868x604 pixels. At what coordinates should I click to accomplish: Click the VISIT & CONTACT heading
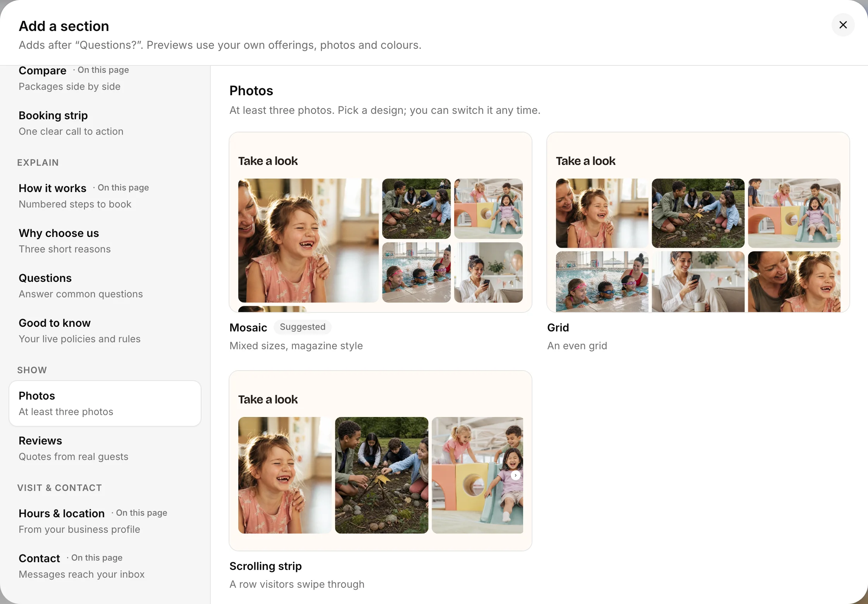(x=60, y=488)
